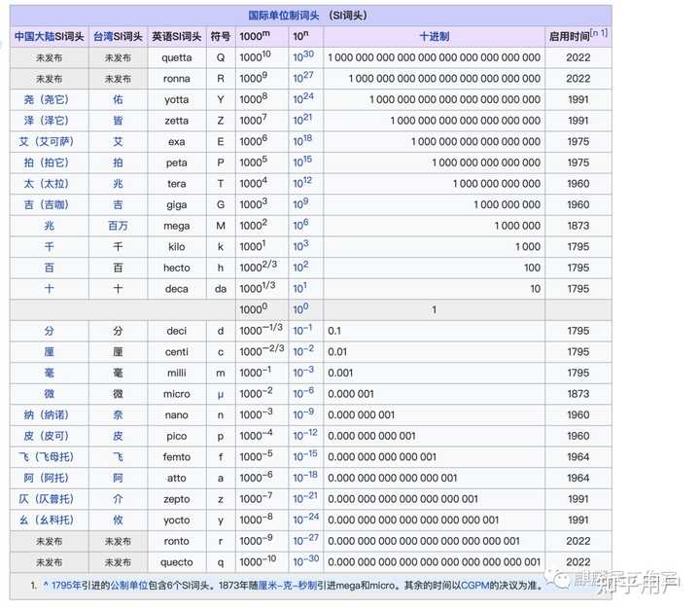700x609 pixels.
Task: Select the 未发布 mainland cell in quetta row
Action: [x=50, y=58]
